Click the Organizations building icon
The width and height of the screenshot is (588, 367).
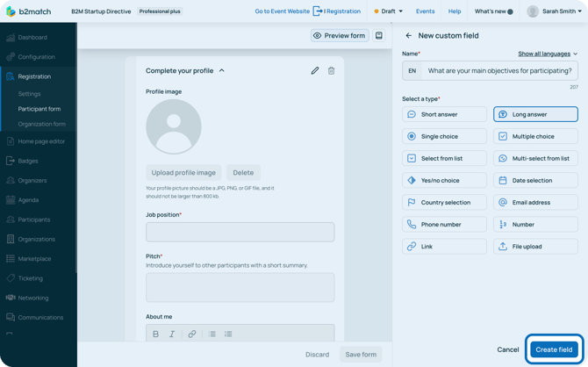(x=11, y=239)
